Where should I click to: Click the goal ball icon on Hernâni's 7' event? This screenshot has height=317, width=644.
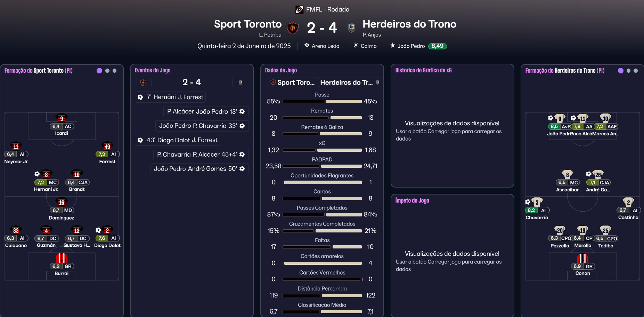(x=140, y=97)
